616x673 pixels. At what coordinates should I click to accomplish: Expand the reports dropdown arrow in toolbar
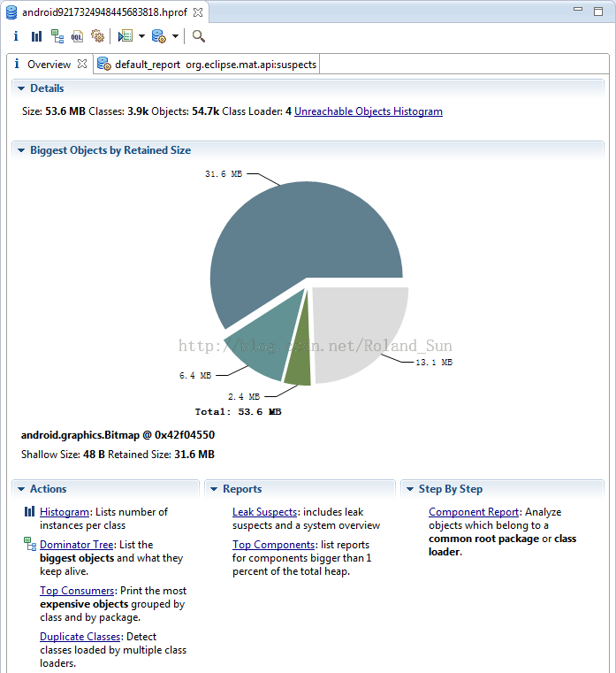click(x=141, y=36)
